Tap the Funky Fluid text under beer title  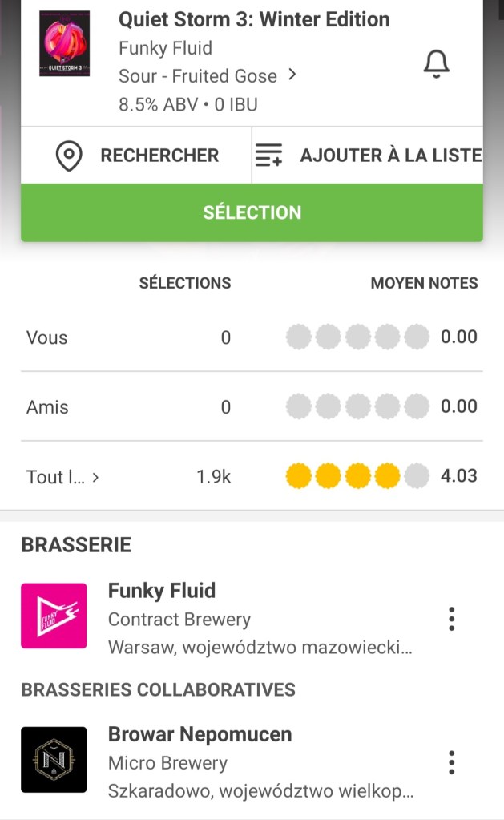tap(165, 48)
